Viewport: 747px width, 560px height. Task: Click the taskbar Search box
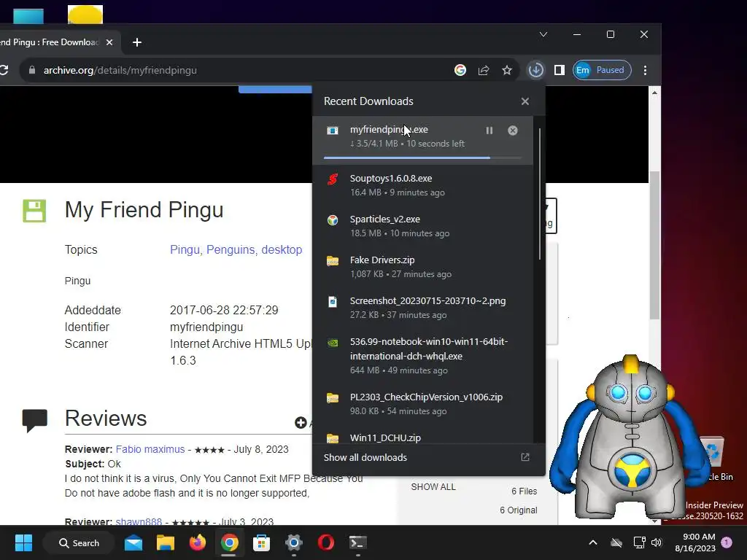point(79,542)
